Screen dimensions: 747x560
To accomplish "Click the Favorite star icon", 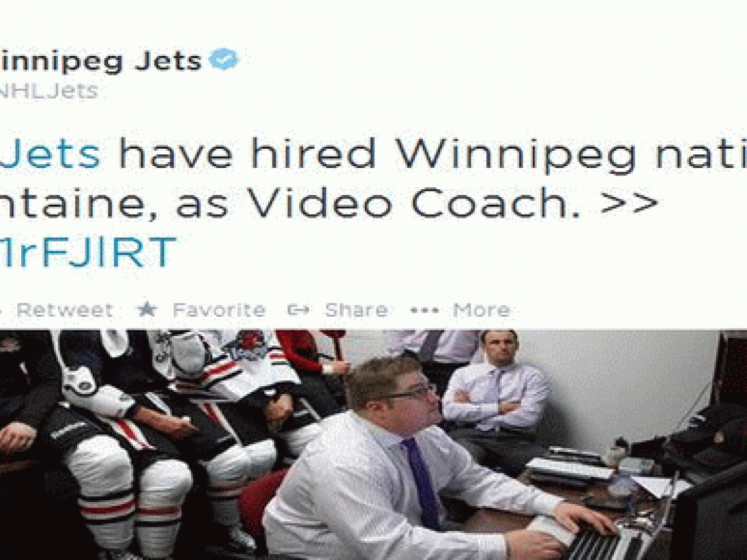I will pyautogui.click(x=147, y=309).
